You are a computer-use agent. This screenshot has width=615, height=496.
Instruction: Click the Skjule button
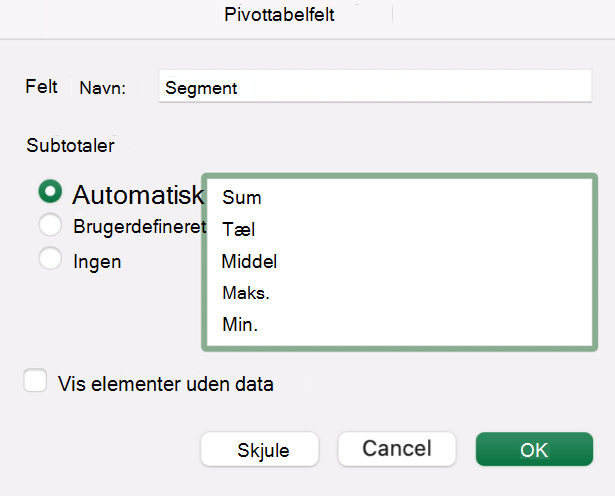click(x=260, y=449)
